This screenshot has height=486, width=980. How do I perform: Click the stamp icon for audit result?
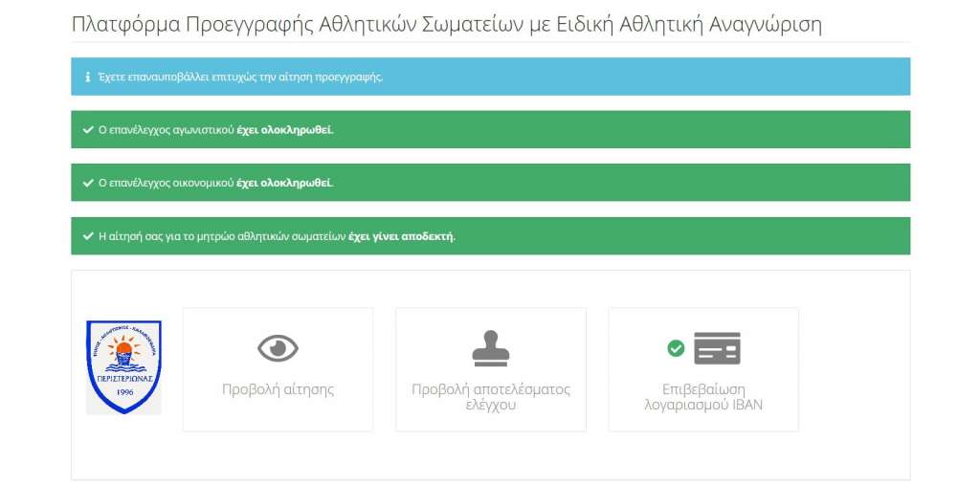[491, 348]
